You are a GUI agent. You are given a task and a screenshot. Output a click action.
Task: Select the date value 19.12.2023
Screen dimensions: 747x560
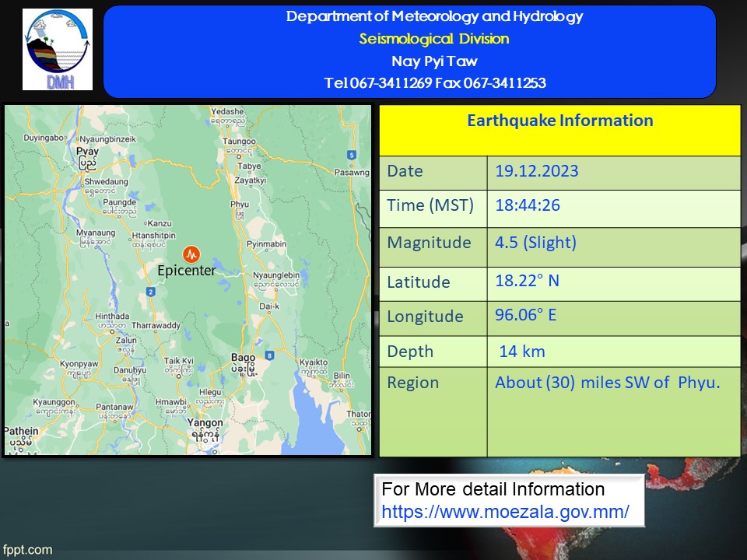(536, 171)
